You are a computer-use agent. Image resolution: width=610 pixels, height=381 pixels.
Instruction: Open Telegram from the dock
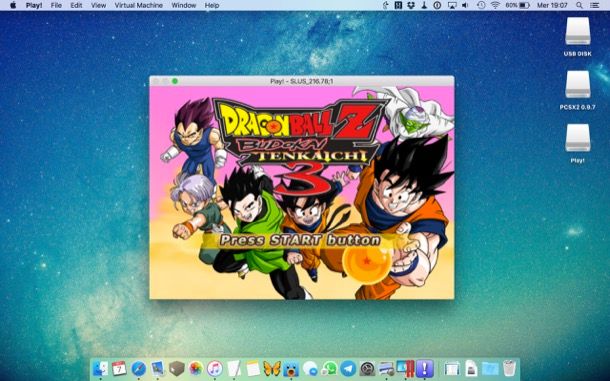click(x=348, y=368)
